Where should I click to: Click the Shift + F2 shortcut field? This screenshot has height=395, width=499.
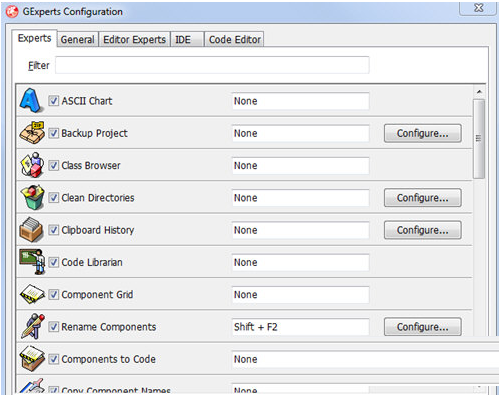click(x=300, y=327)
